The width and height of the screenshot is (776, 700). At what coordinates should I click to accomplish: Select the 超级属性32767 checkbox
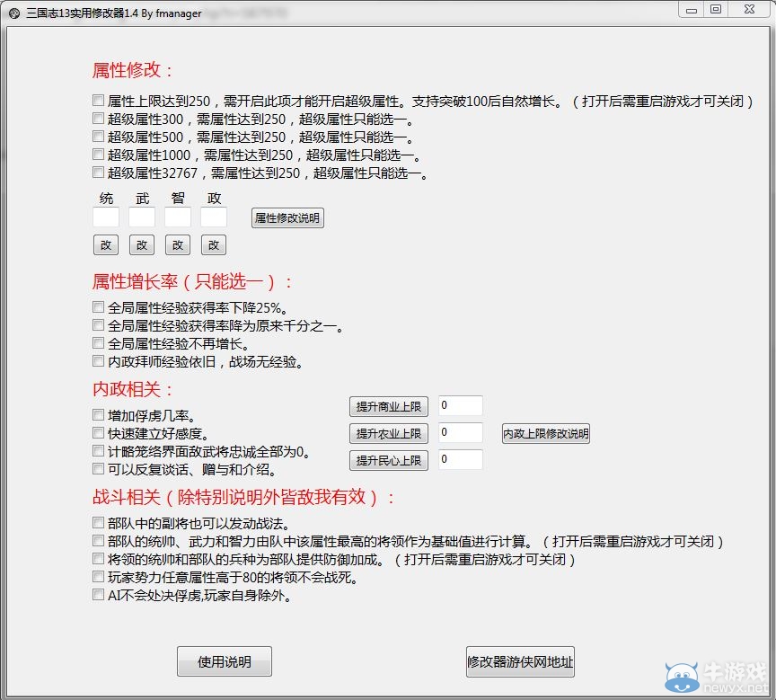coord(98,173)
